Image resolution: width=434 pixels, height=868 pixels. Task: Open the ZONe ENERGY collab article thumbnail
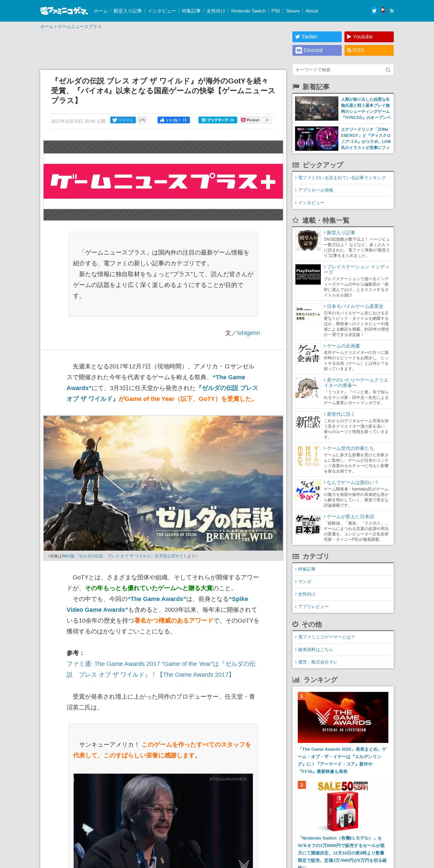317,139
